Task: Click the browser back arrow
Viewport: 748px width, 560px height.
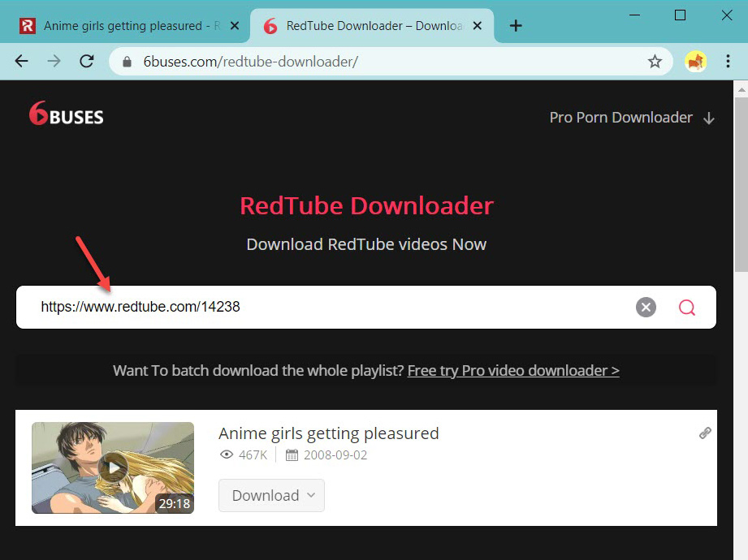Action: tap(21, 61)
